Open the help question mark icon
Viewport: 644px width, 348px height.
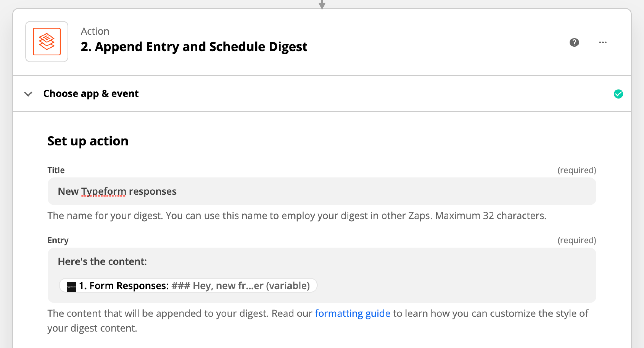click(x=574, y=42)
